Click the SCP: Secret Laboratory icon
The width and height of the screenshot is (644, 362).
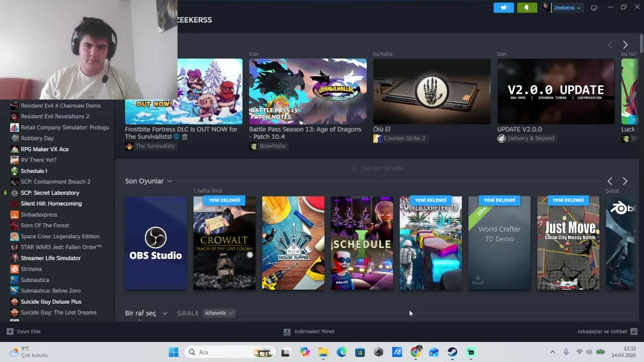click(15, 193)
